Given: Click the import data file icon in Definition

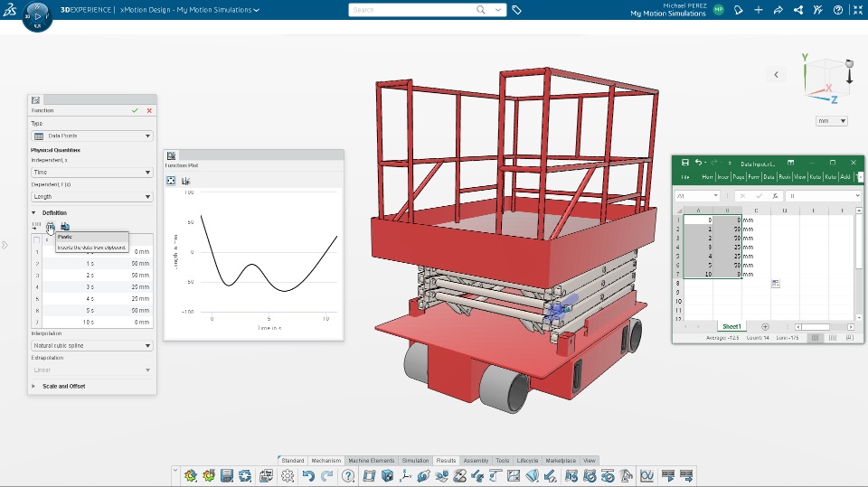Looking at the screenshot, I should coord(65,227).
